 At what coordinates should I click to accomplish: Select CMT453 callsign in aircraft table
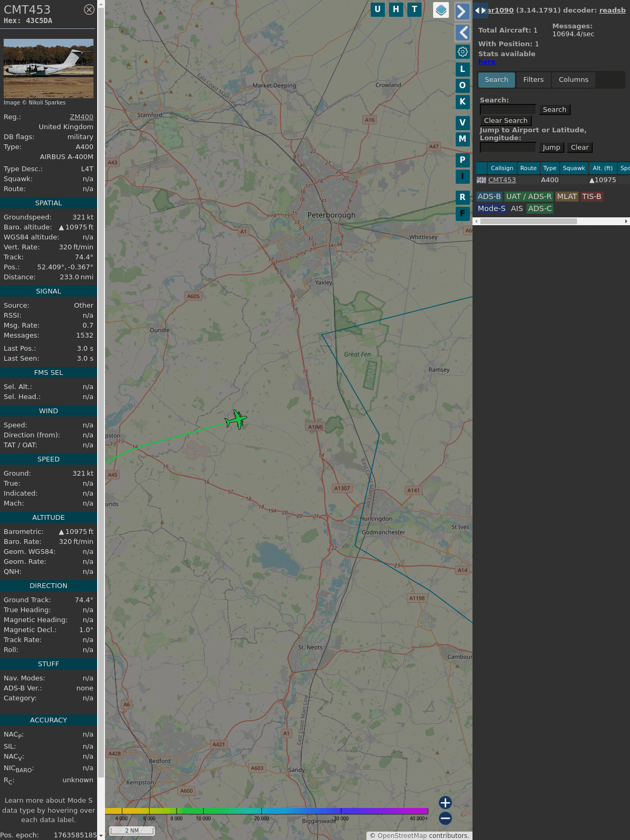click(x=502, y=180)
